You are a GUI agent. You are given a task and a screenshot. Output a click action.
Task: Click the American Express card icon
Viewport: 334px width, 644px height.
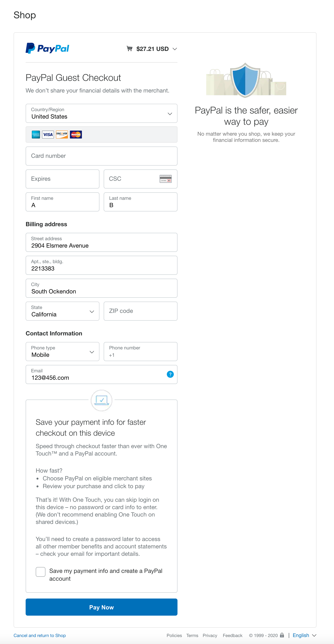36,134
